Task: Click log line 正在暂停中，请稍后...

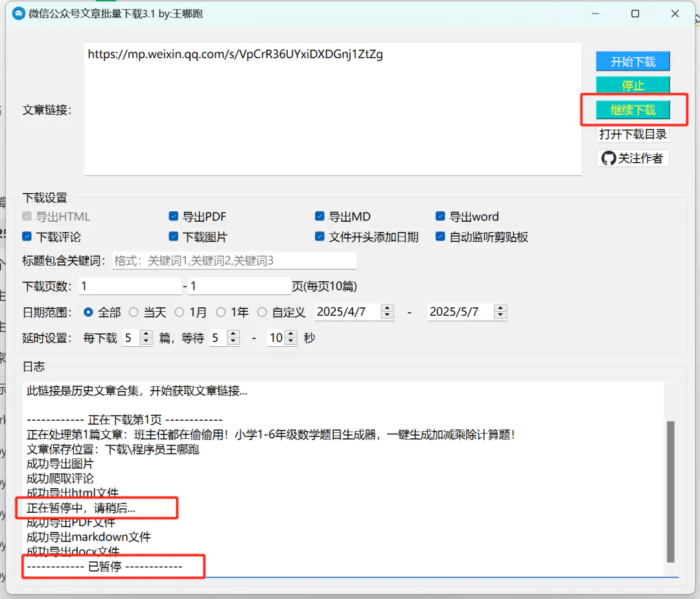Action: tap(81, 508)
